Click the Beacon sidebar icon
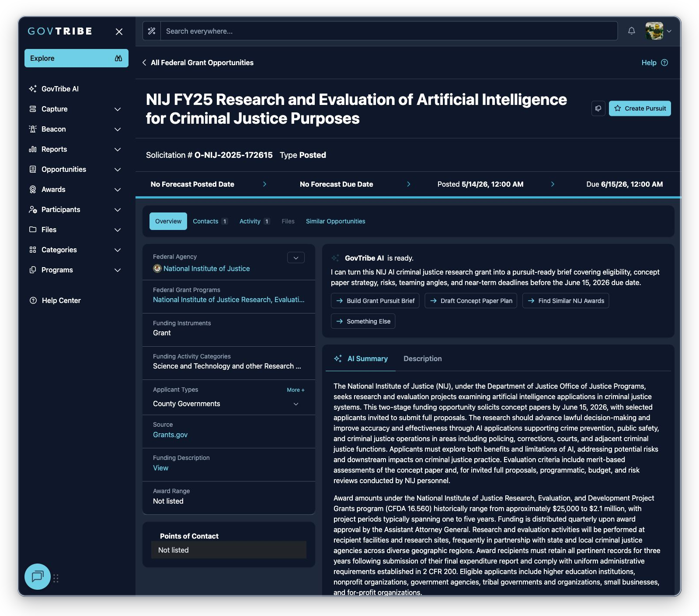 click(33, 129)
